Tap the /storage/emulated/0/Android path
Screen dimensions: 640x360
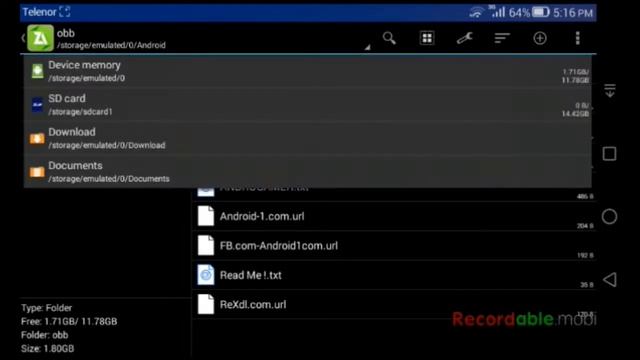point(111,45)
